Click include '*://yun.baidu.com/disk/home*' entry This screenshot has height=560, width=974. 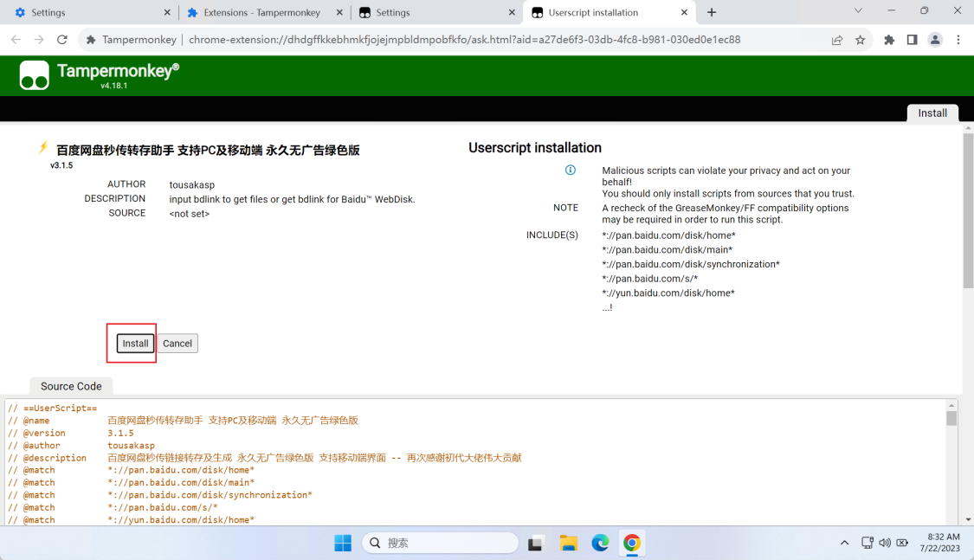(x=668, y=293)
